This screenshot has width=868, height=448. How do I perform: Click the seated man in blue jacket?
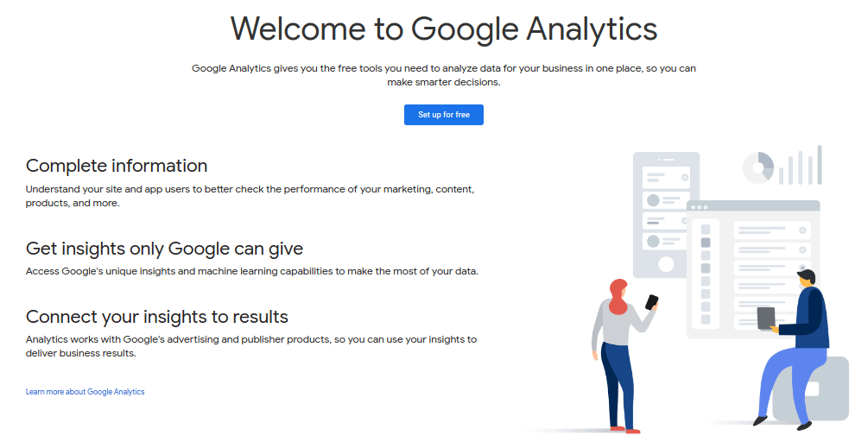coord(792,349)
